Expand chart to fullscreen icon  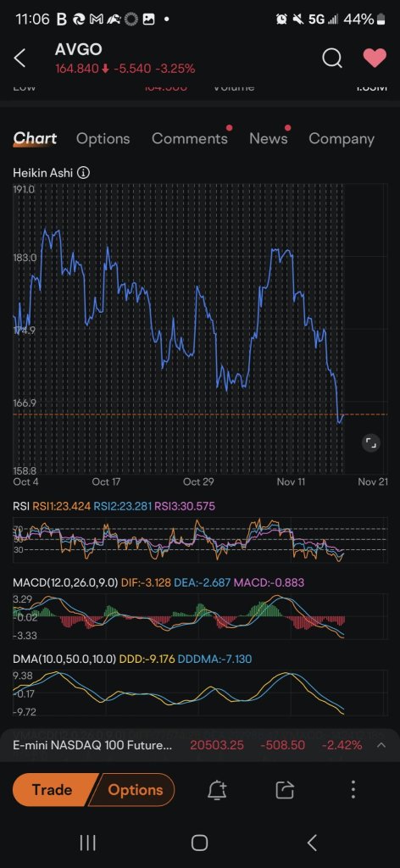370,442
